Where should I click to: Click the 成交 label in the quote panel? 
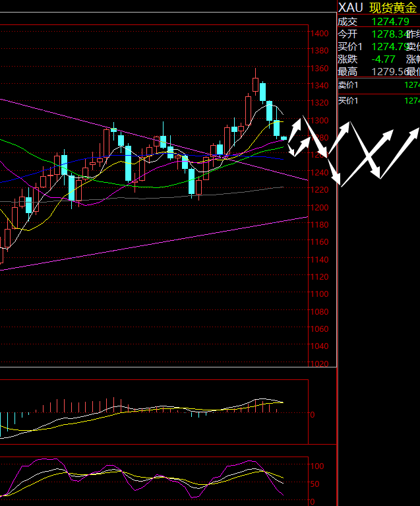(347, 22)
